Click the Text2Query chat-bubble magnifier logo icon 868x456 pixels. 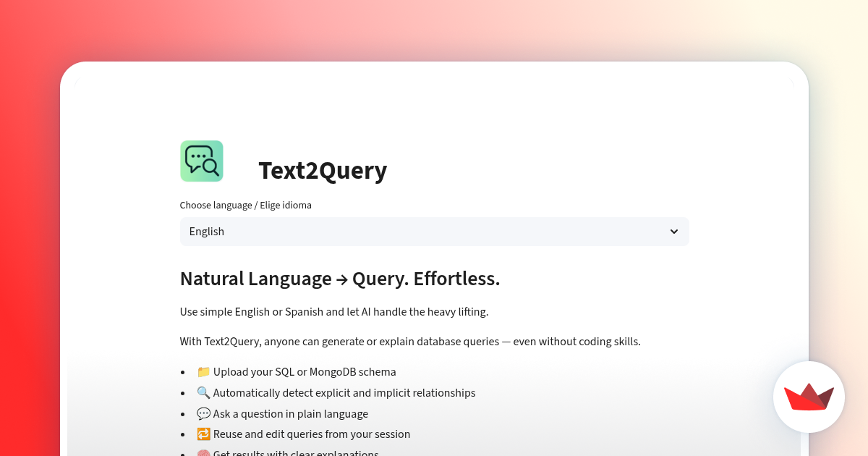click(x=201, y=161)
